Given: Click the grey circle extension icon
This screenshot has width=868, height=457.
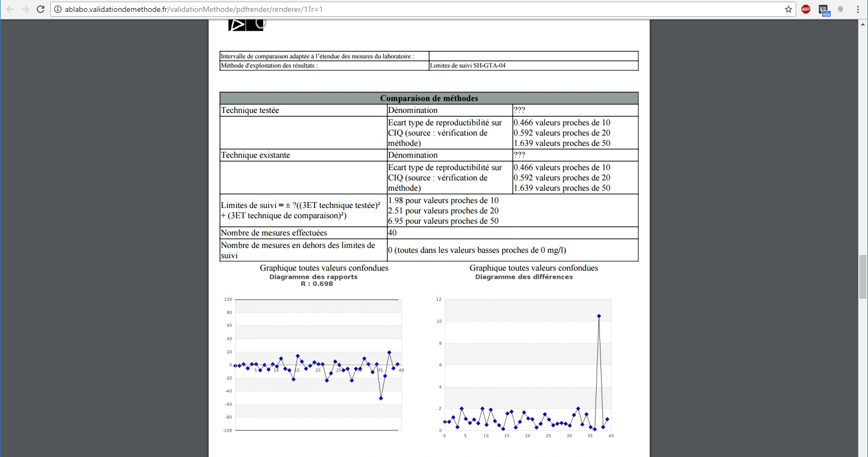Looking at the screenshot, I should tap(840, 9).
